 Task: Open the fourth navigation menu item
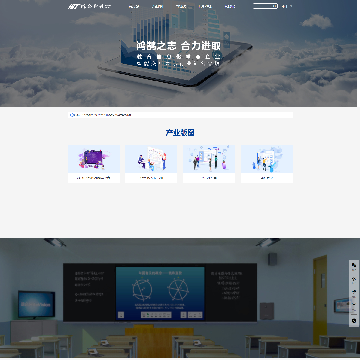pyautogui.click(x=205, y=6)
